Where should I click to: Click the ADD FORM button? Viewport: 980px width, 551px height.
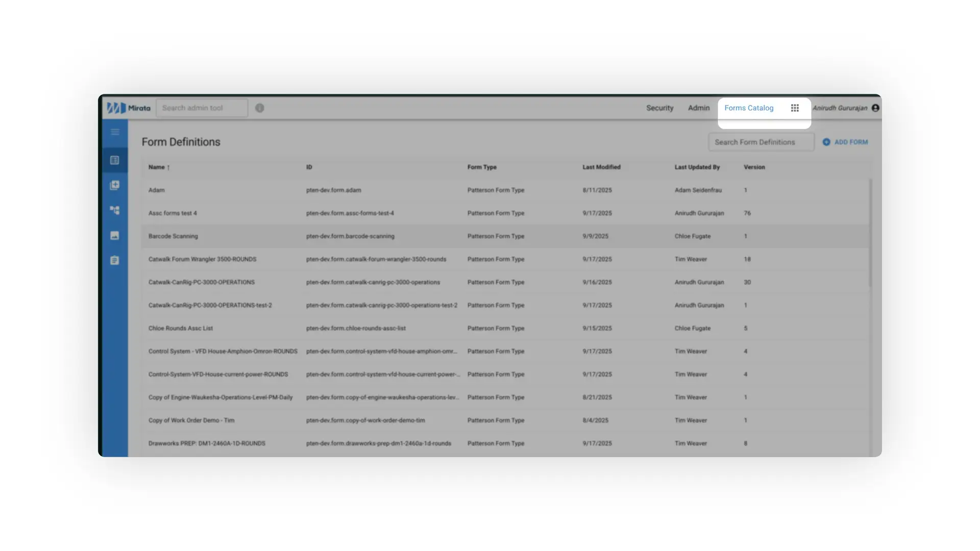coord(845,142)
